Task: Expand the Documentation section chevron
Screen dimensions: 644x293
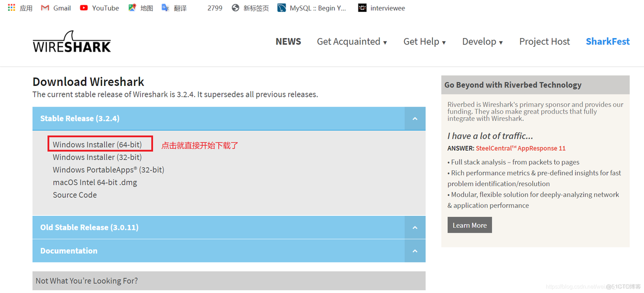Action: (x=415, y=251)
